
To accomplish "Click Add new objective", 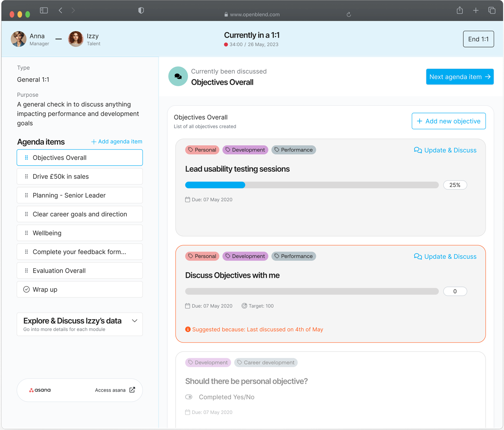I will click(x=448, y=121).
